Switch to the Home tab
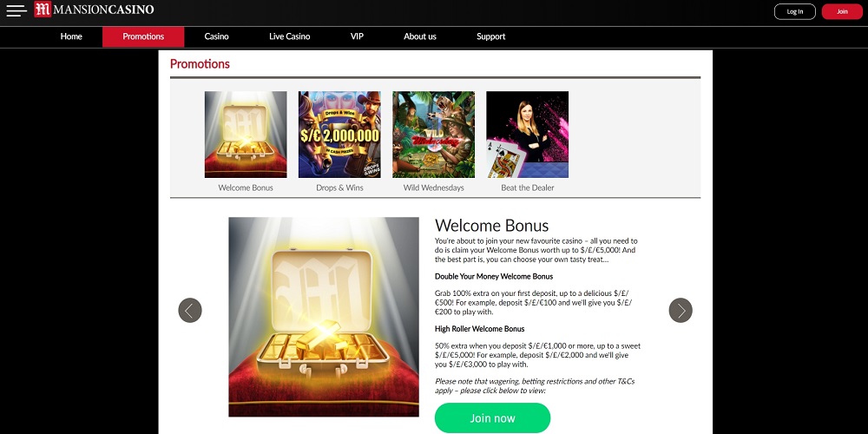Viewport: 868px width, 434px height. click(71, 36)
